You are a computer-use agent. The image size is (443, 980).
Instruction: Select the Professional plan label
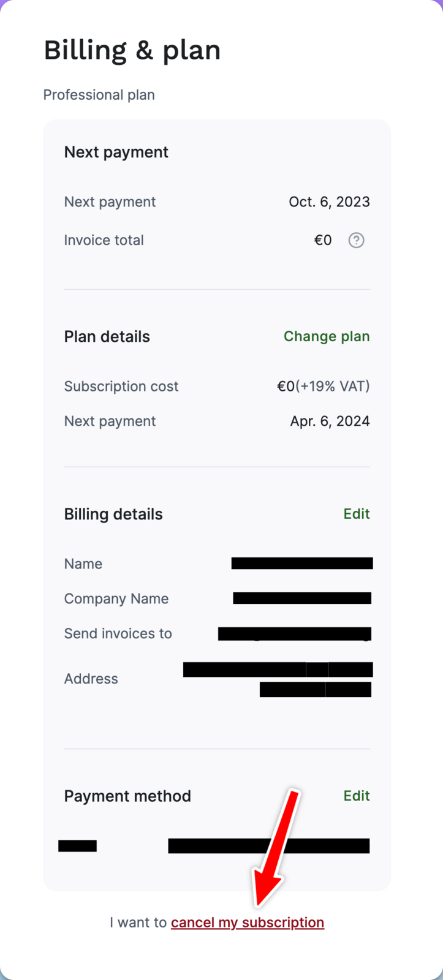pos(99,95)
